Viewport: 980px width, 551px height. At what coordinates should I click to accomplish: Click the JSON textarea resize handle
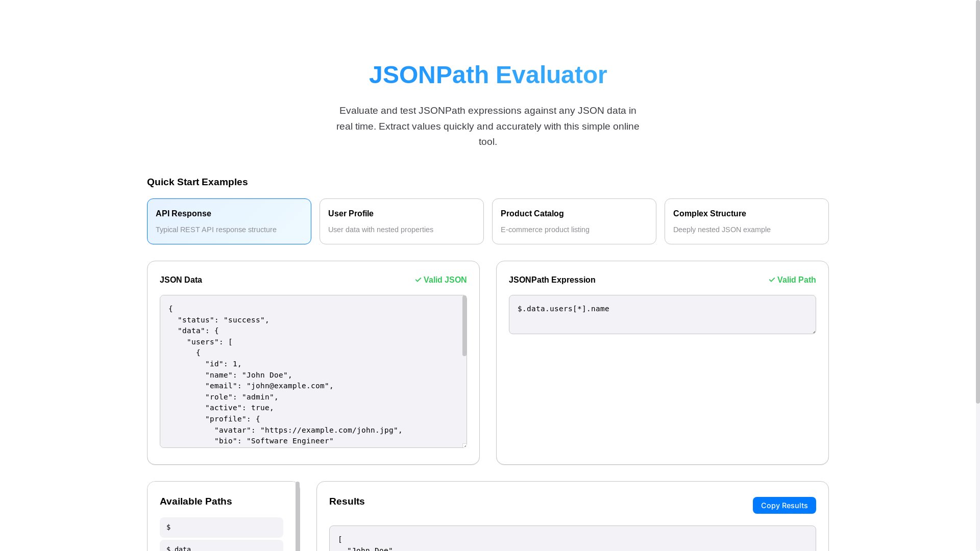pyautogui.click(x=464, y=445)
